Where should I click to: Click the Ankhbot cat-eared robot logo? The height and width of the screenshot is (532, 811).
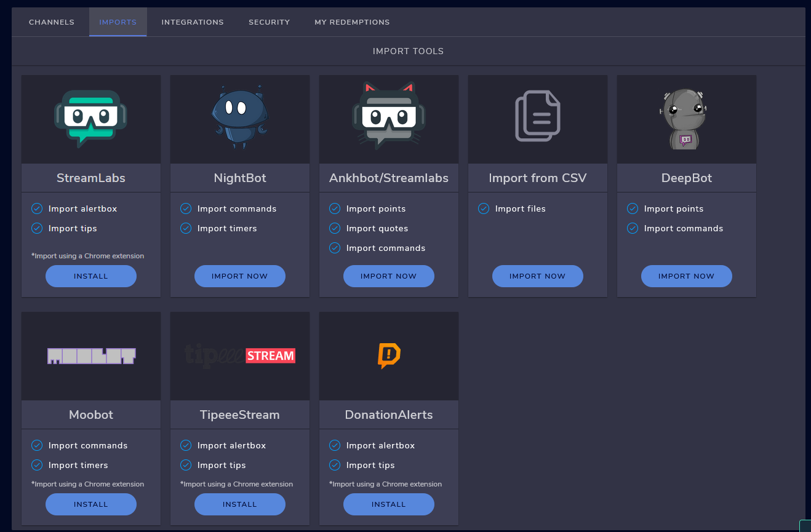(x=389, y=117)
